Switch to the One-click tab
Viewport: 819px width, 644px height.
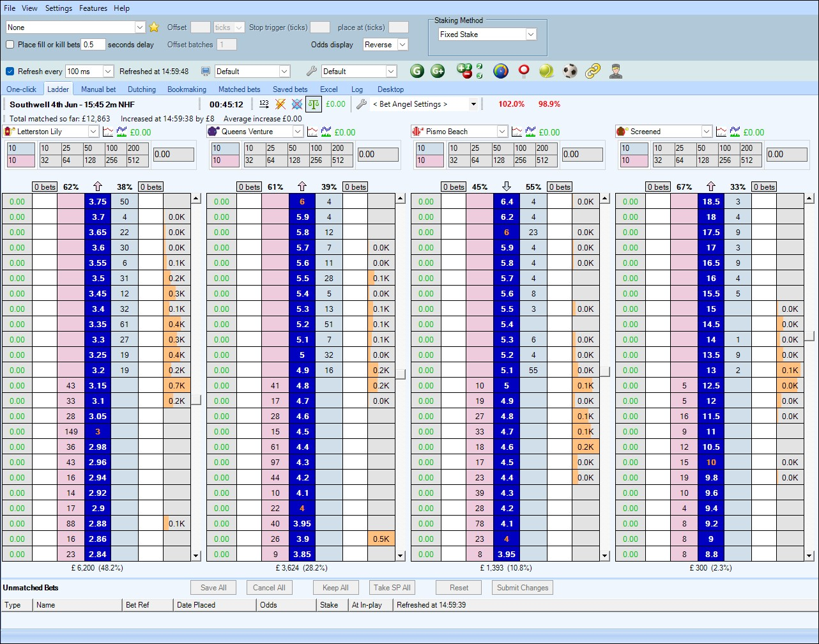[22, 89]
